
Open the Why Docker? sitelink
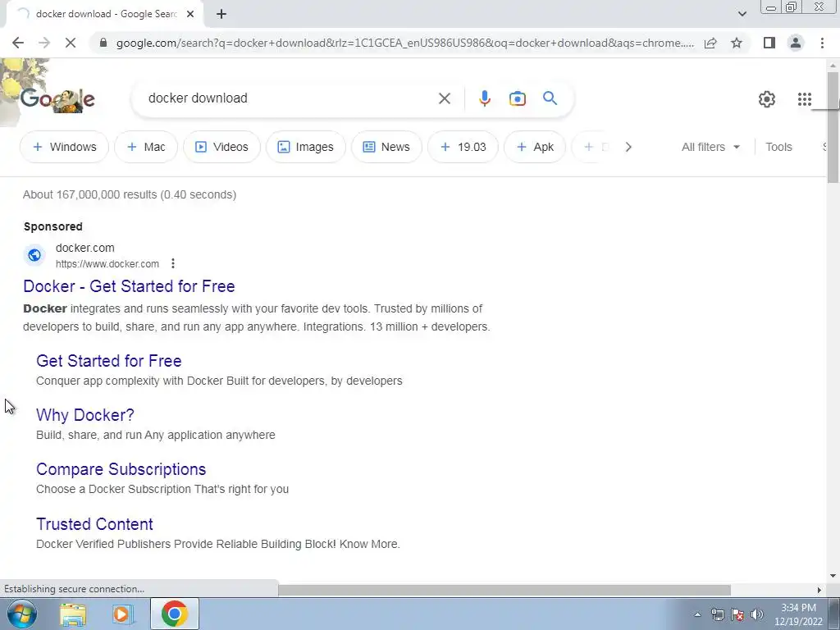(x=85, y=414)
